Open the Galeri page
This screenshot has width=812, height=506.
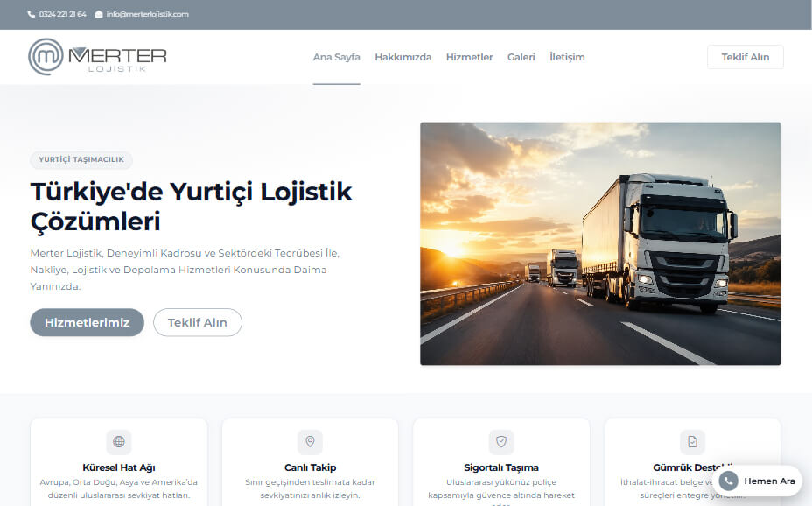[x=521, y=57]
